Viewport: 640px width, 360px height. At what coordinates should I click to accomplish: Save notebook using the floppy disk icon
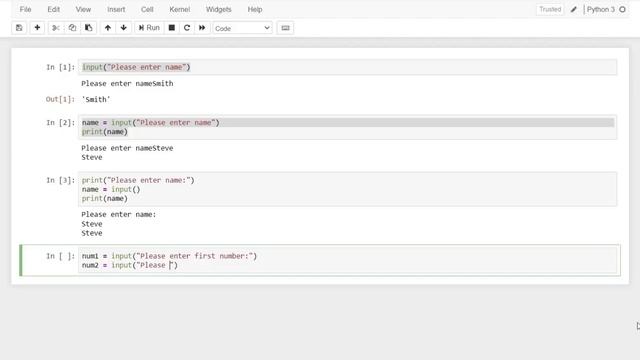click(19, 28)
